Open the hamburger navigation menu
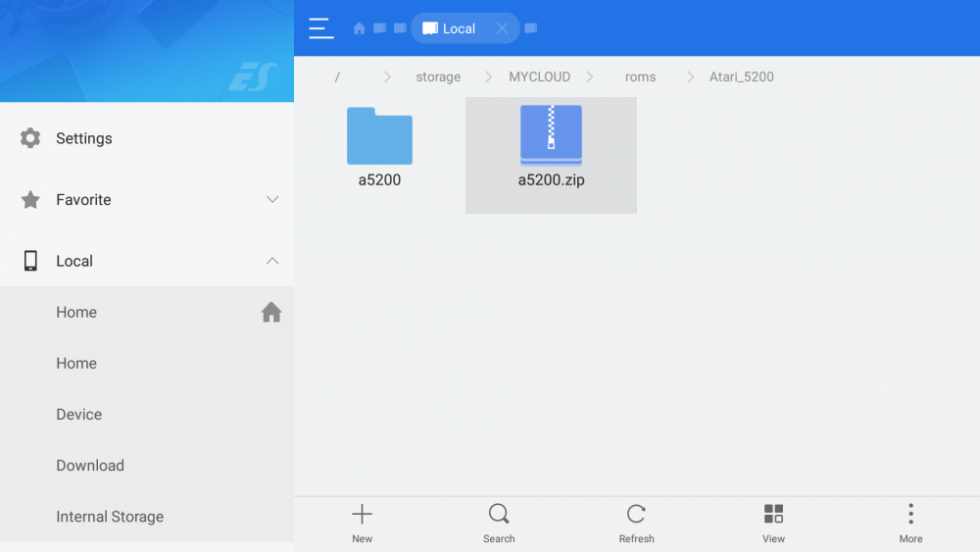980x552 pixels. (320, 28)
